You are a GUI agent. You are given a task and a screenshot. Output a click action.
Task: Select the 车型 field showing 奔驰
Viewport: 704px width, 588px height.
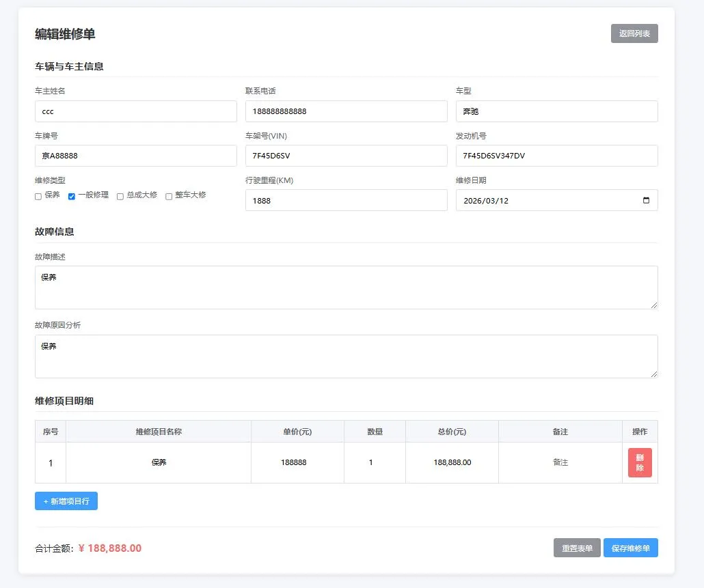(x=556, y=111)
